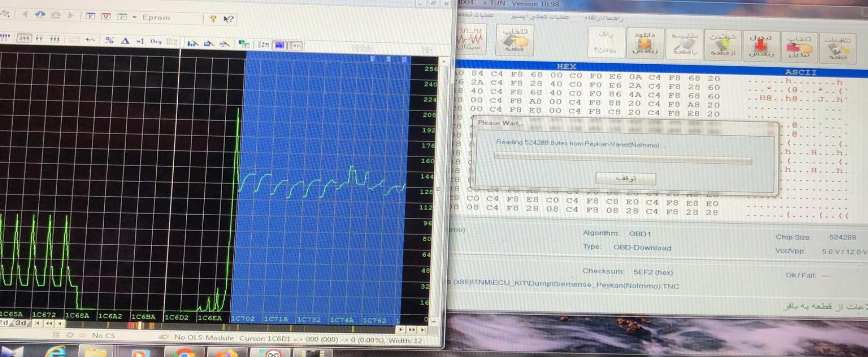Image resolution: width=868 pixels, height=357 pixels.
Task: Switch to the 3d view tab
Action: tap(20, 323)
